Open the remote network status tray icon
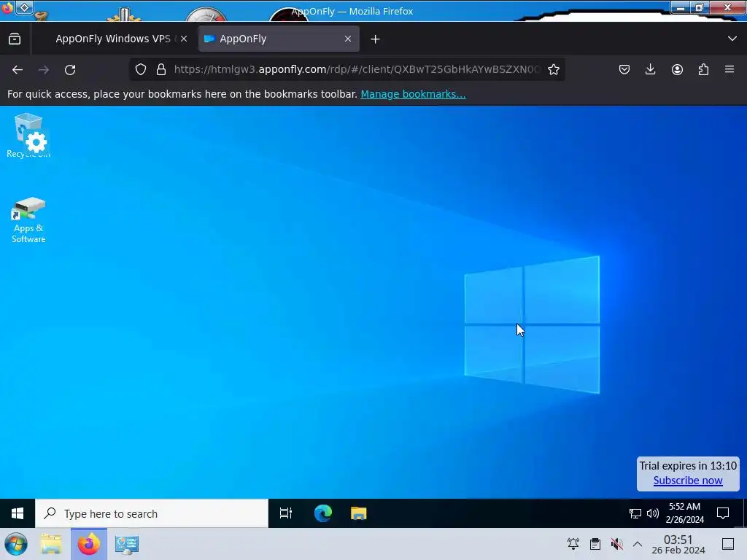 pos(635,513)
